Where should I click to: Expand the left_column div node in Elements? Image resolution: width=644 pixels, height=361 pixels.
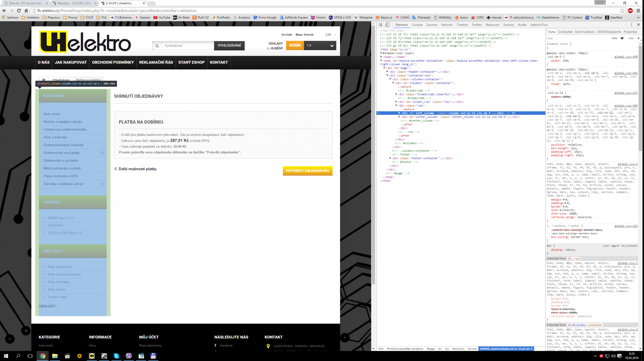pos(399,113)
